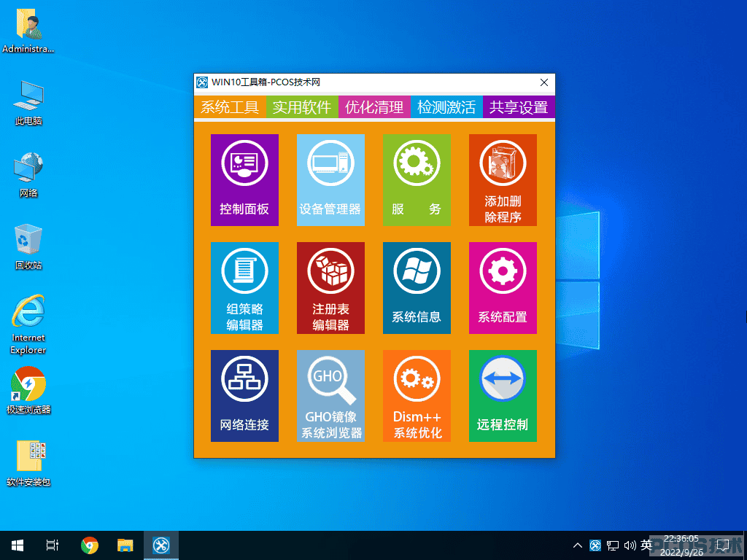Screen dimensions: 747x560
Task: Open 注册表编辑器 tile
Action: (x=330, y=288)
